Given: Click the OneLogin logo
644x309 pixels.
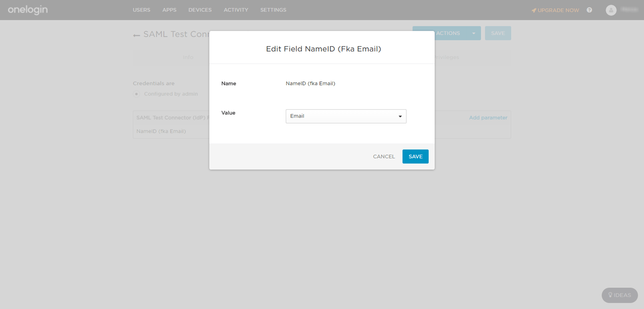Looking at the screenshot, I should click(x=28, y=10).
